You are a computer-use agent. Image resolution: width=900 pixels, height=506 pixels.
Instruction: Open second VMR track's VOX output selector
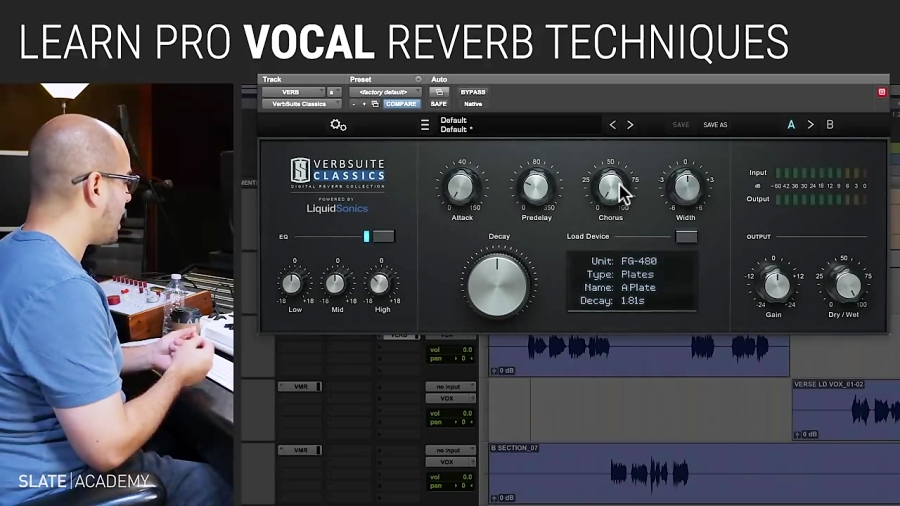pyautogui.click(x=451, y=462)
